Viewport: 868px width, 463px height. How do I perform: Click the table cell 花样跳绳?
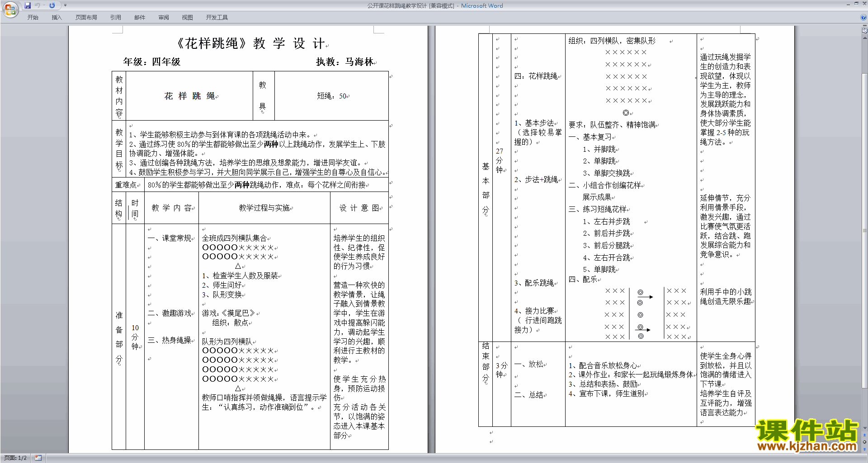click(x=190, y=96)
